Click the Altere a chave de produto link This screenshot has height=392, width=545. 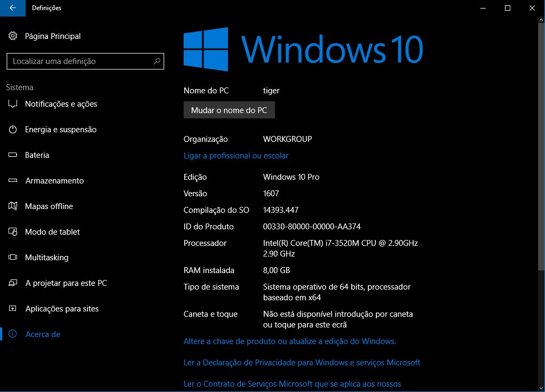click(289, 341)
